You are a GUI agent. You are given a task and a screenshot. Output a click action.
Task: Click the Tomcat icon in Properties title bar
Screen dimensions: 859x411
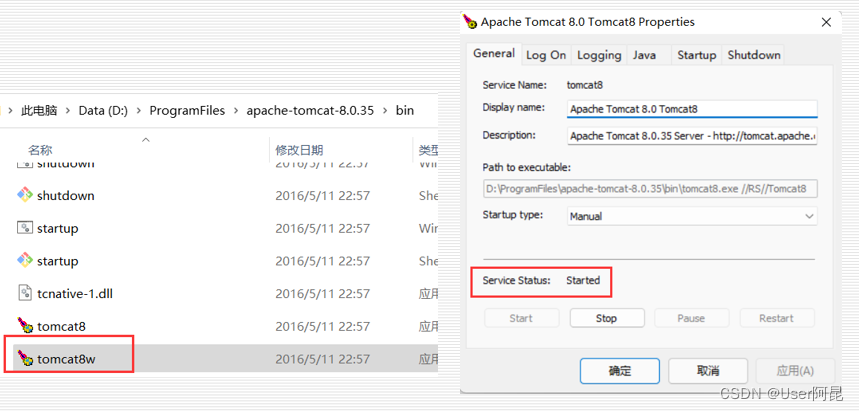click(x=470, y=22)
